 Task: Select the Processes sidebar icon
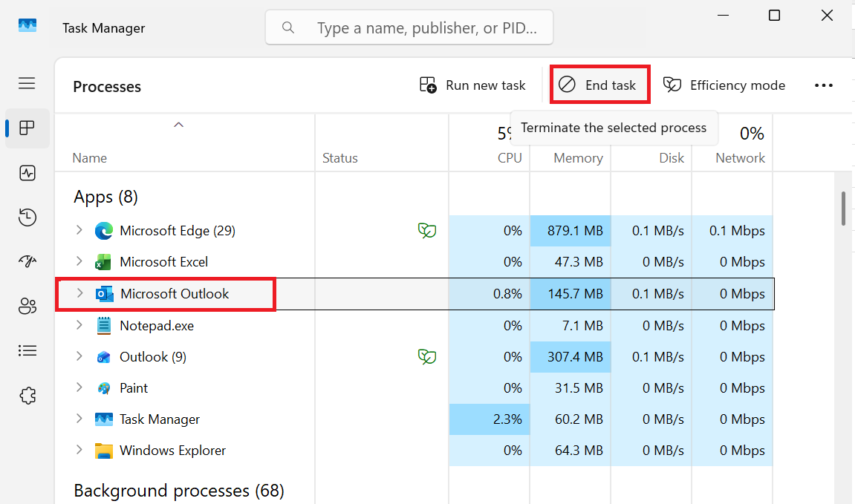click(x=27, y=128)
